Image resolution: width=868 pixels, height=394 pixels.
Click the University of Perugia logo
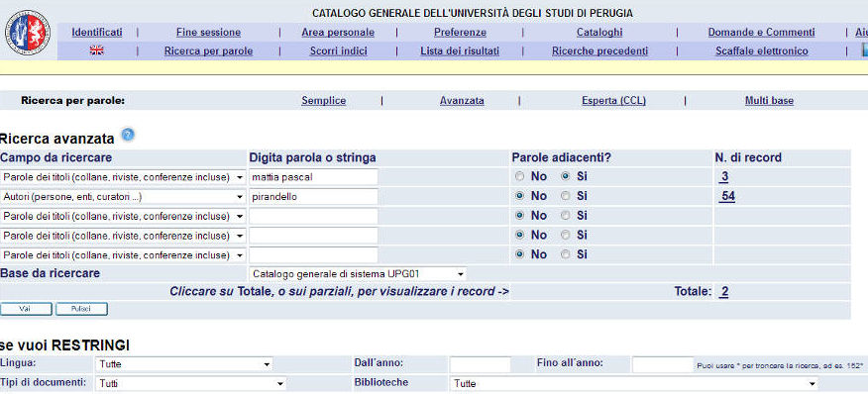(x=28, y=32)
